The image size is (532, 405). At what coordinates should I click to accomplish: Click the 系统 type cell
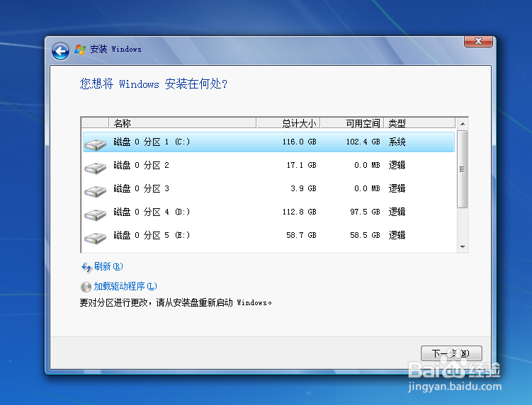[x=397, y=142]
